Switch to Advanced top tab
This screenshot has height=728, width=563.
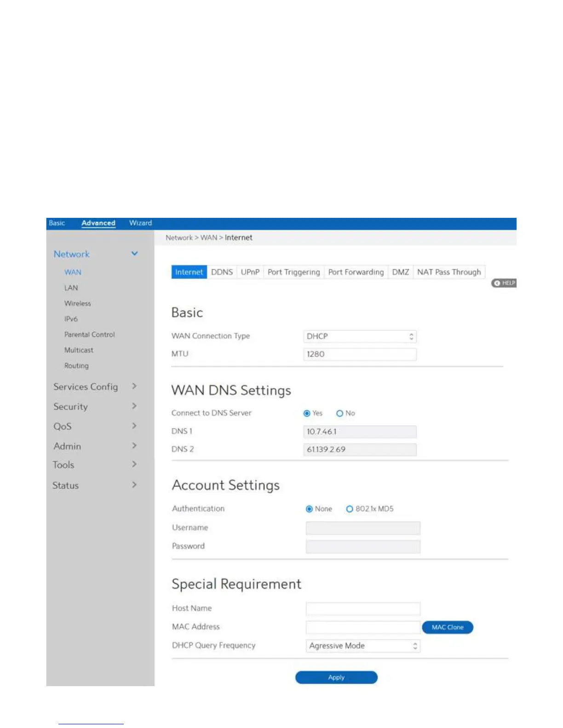pos(98,223)
